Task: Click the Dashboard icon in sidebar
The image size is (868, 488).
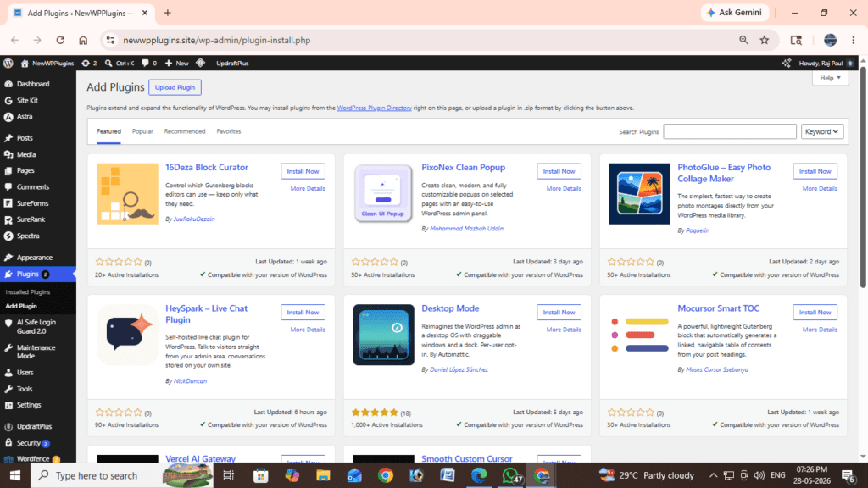Action: [x=8, y=84]
